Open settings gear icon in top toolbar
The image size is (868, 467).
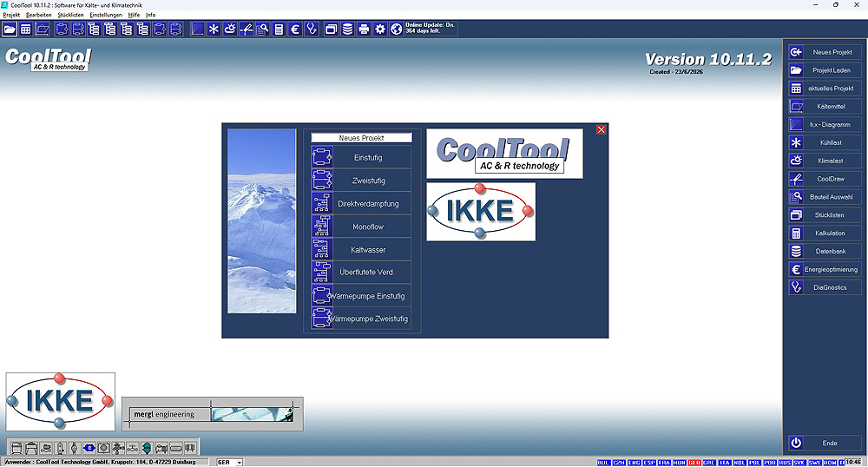[380, 30]
